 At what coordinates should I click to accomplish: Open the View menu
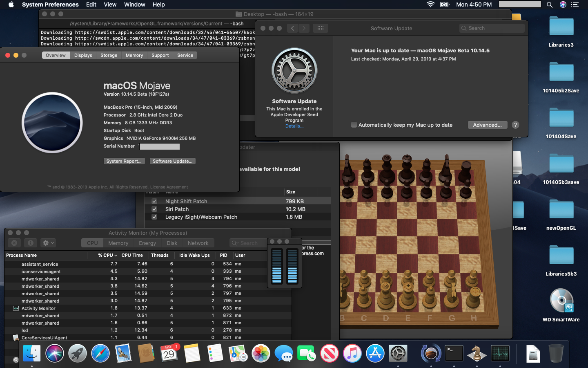tap(110, 4)
